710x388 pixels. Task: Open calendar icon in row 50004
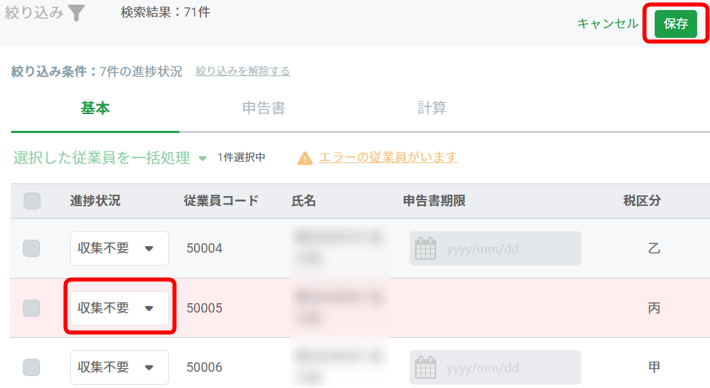(426, 249)
